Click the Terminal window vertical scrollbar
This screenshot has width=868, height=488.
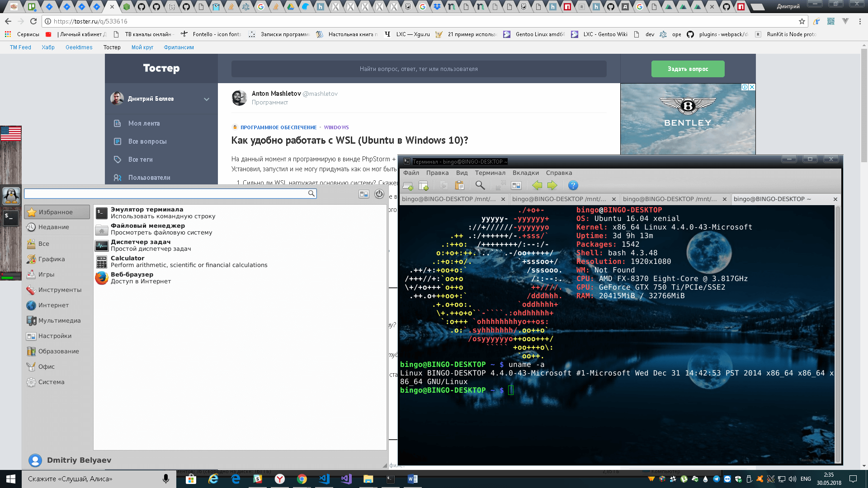[837, 334]
